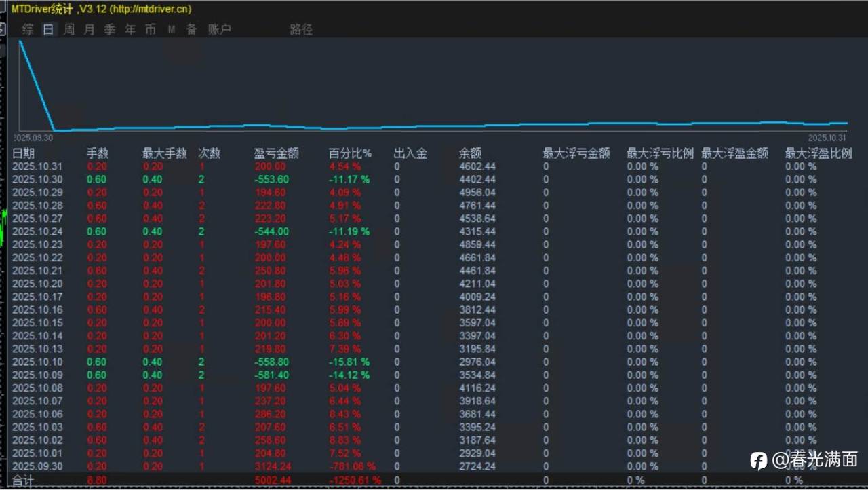The image size is (868, 490).
Task: Select the 2025.10.08 date cell
Action: pyautogui.click(x=37, y=388)
